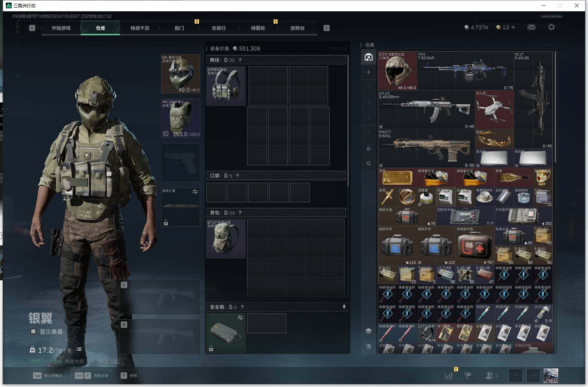This screenshot has height=387, width=588.
Task: Open the 改枪台 gunsmith tab
Action: [297, 28]
